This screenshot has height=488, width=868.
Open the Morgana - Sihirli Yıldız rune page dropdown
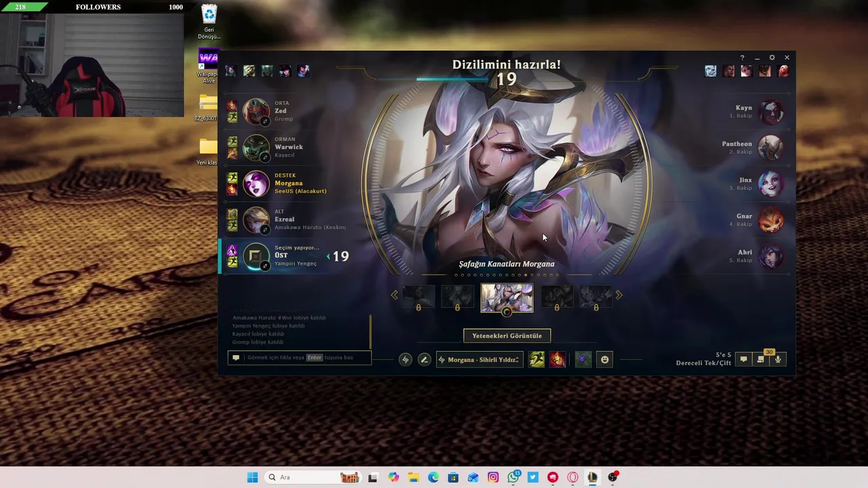479,360
